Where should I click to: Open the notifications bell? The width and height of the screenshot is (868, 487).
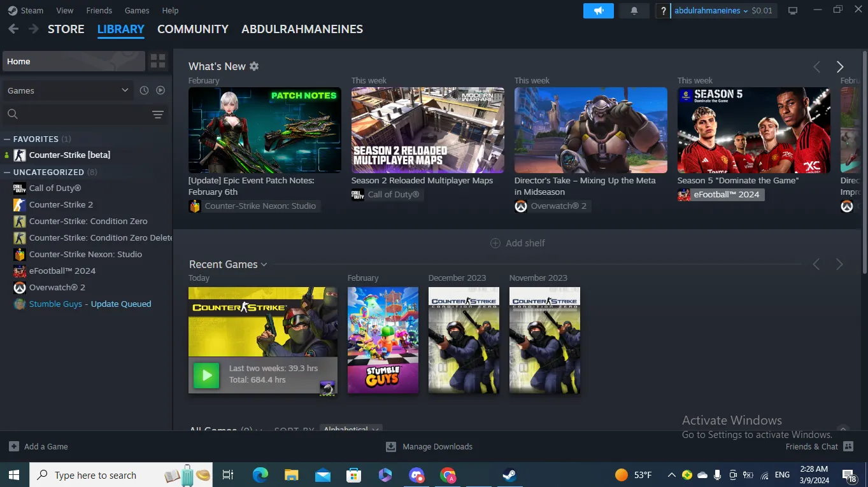pos(634,11)
